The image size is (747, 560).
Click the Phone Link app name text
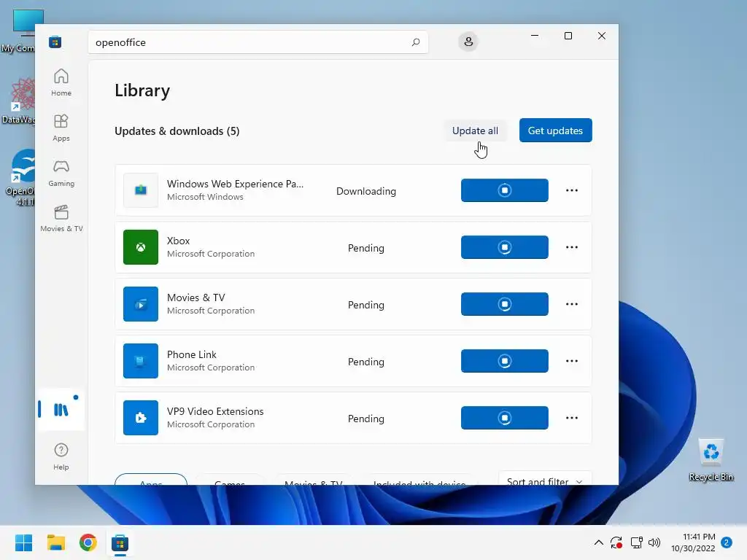click(x=192, y=355)
